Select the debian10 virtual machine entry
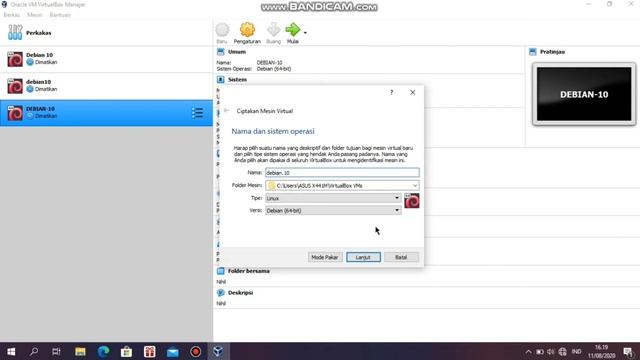 (x=106, y=86)
